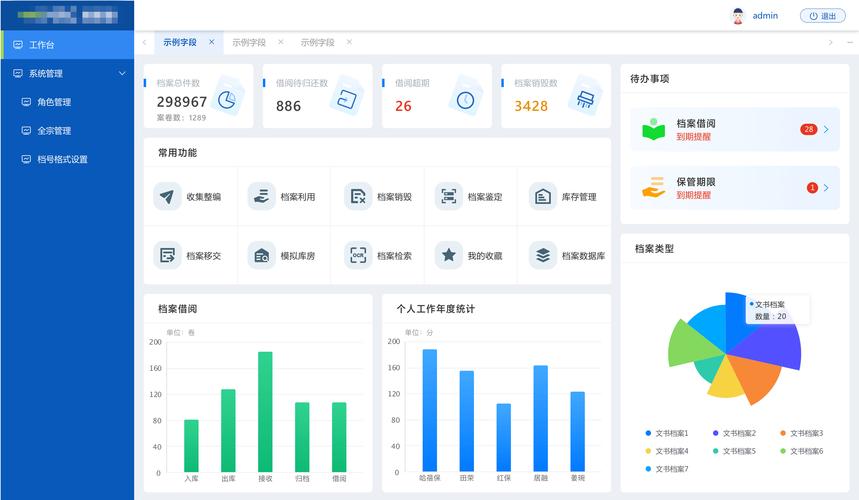Click the orange slice of the 档案类型 pie
The image size is (859, 500).
pyautogui.click(x=756, y=378)
